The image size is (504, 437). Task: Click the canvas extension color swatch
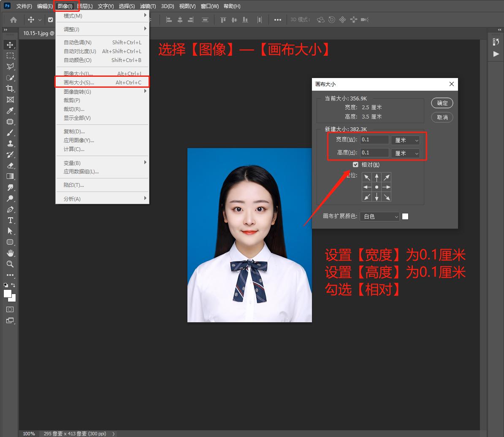pos(405,216)
